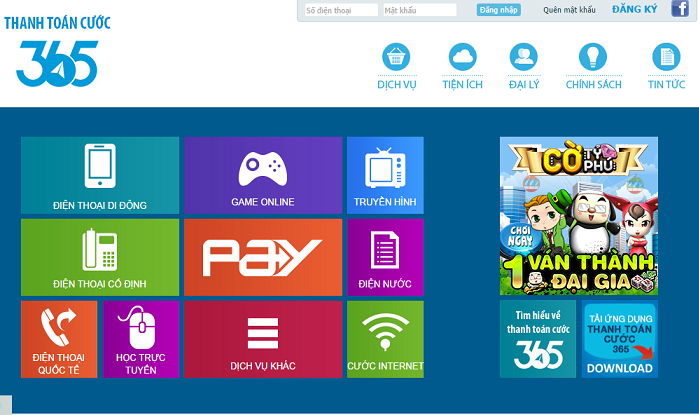Click the Đại Lý menu label

[524, 85]
